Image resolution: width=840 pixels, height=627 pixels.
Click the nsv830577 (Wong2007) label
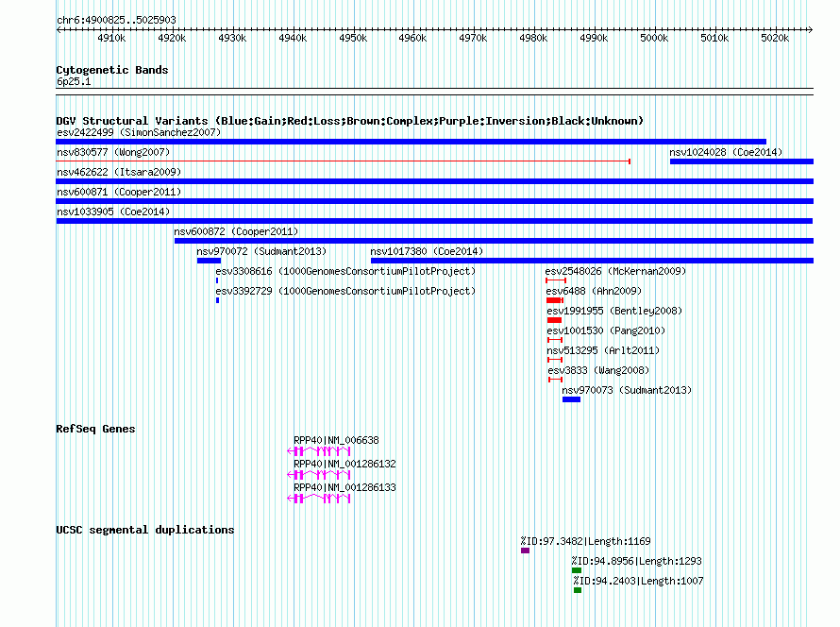(x=113, y=152)
